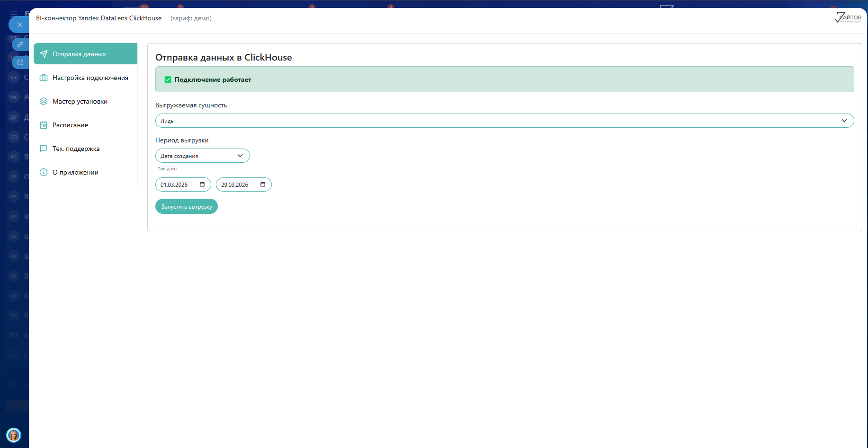
Task: Open the app in a new window
Action: click(x=20, y=62)
